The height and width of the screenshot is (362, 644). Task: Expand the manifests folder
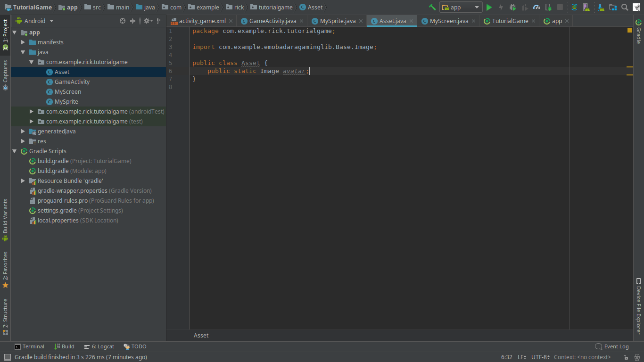point(23,42)
